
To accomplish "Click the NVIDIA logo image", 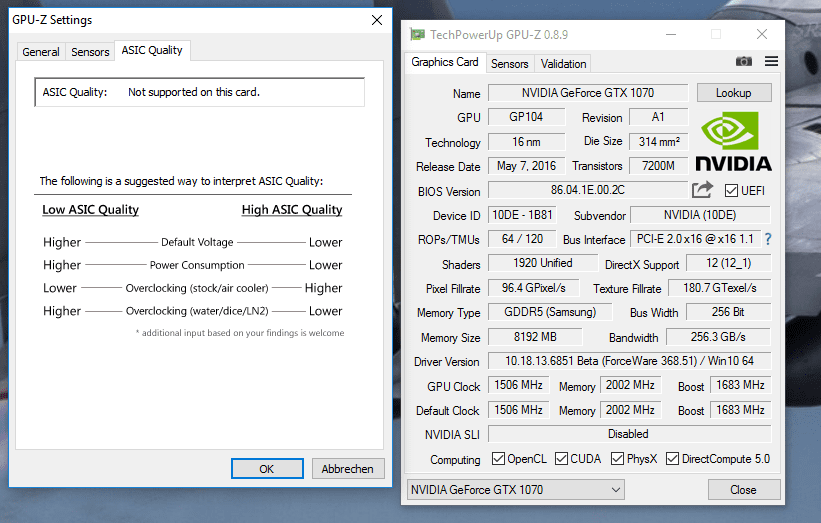I will tap(734, 141).
